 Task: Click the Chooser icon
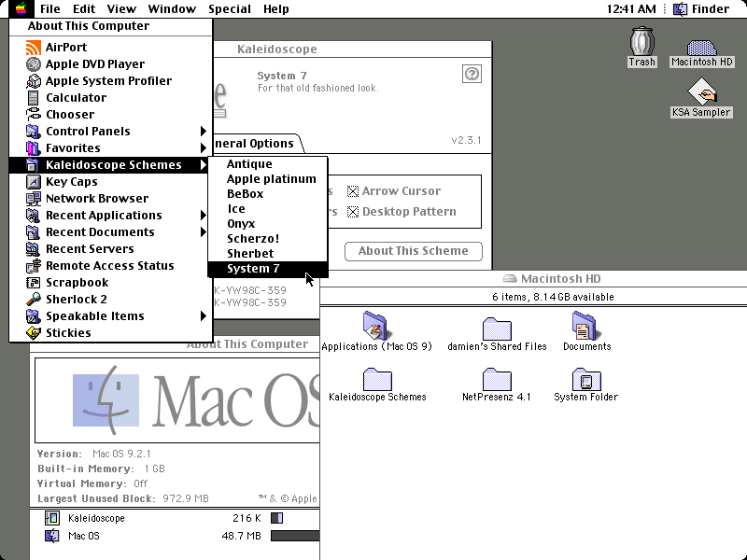point(33,114)
